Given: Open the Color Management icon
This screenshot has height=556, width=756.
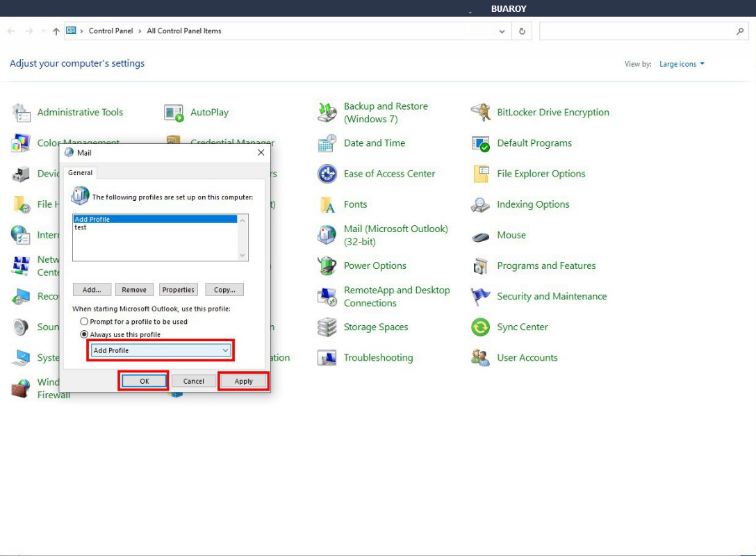Looking at the screenshot, I should 22,143.
